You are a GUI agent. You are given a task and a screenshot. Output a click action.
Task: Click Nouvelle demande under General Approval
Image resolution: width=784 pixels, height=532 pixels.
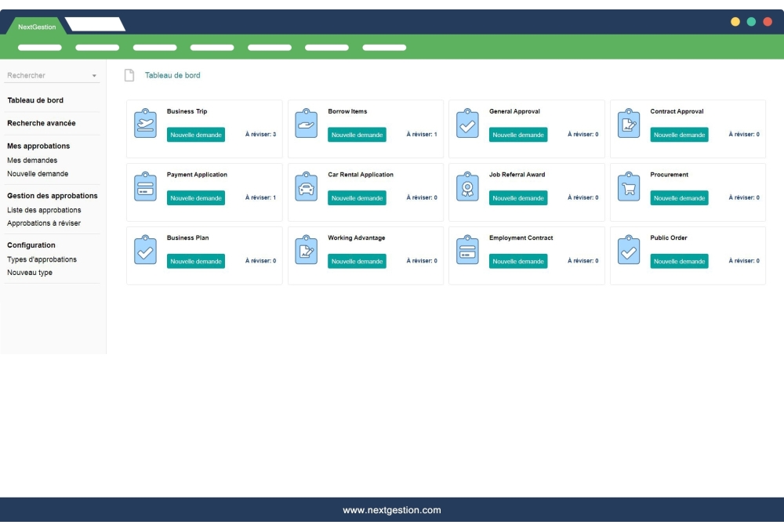point(517,135)
